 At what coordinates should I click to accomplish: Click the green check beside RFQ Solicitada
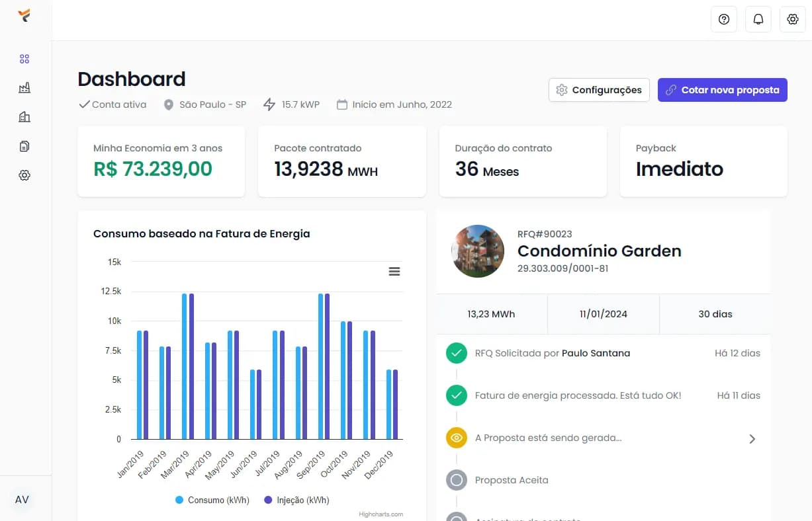pyautogui.click(x=457, y=353)
